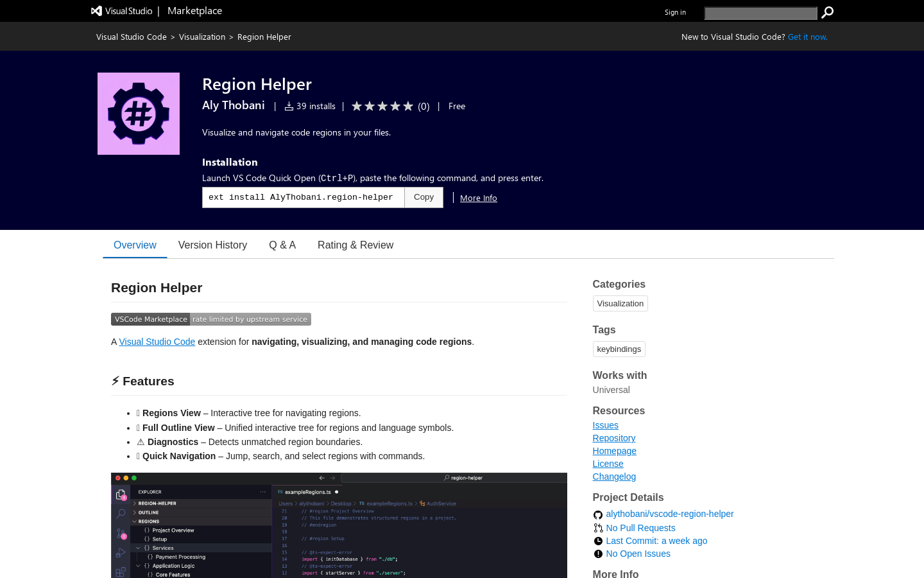Focus the Marketplace search box
924x578 pixels.
tap(760, 13)
